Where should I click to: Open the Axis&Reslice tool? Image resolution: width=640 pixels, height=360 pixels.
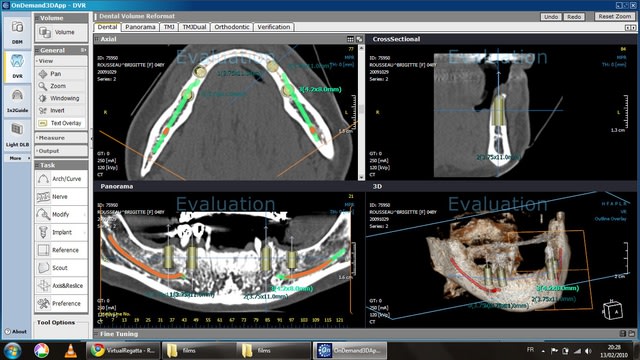[61, 286]
